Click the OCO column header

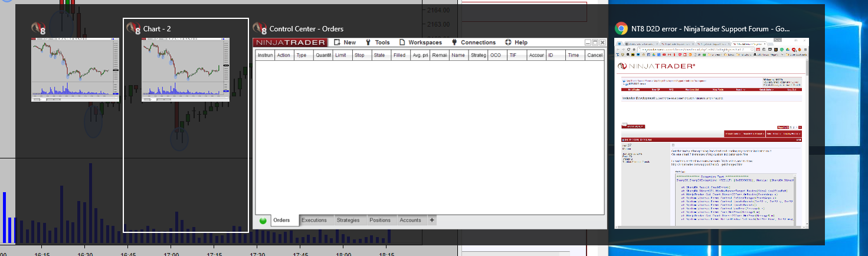coord(497,55)
